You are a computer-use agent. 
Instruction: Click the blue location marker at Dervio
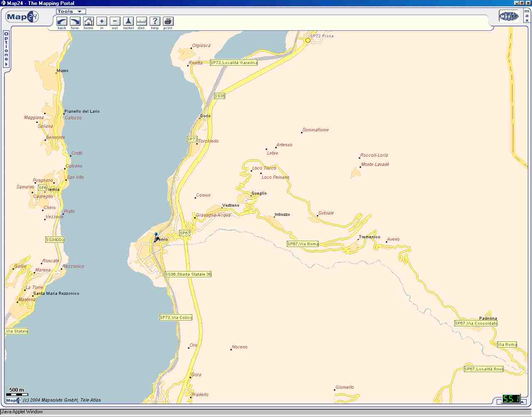pos(156,235)
